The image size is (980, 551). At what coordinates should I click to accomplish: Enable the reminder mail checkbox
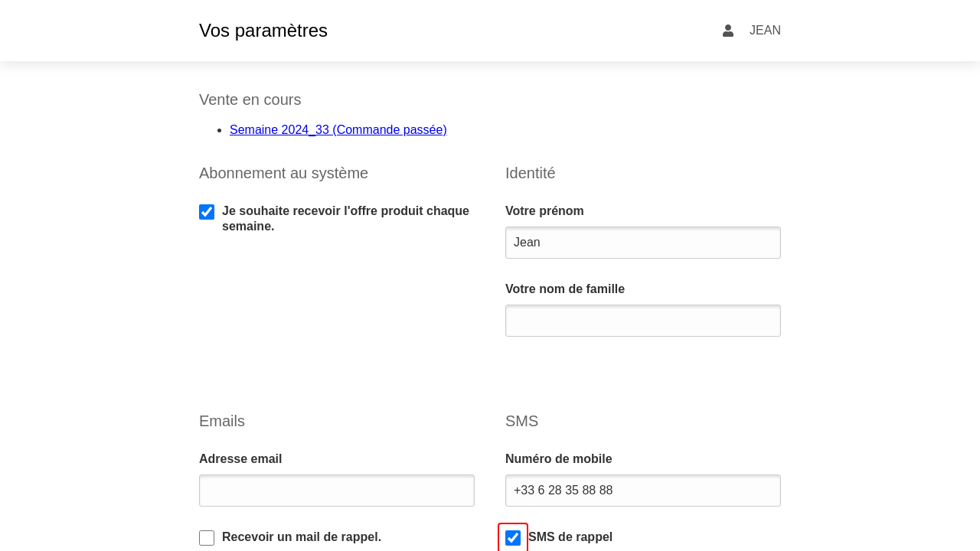pos(207,538)
